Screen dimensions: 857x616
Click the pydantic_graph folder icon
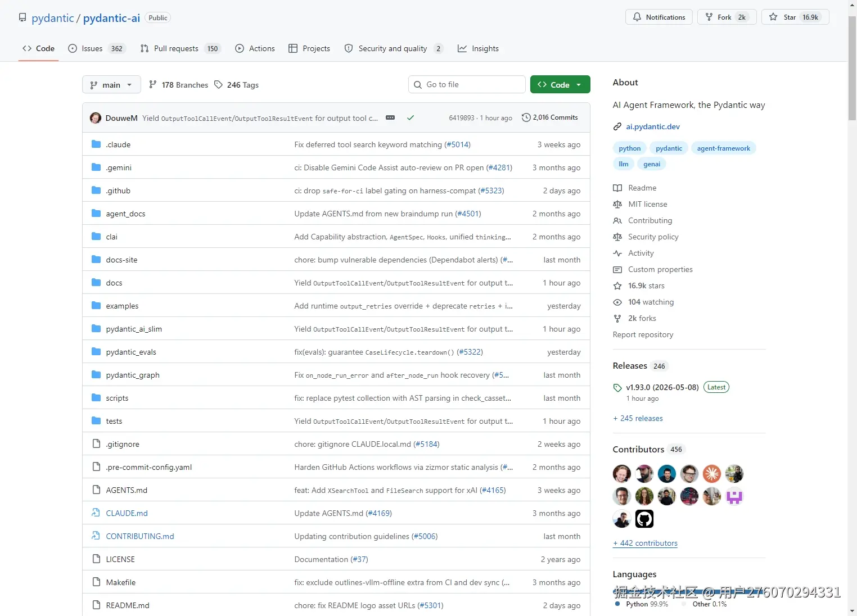96,375
